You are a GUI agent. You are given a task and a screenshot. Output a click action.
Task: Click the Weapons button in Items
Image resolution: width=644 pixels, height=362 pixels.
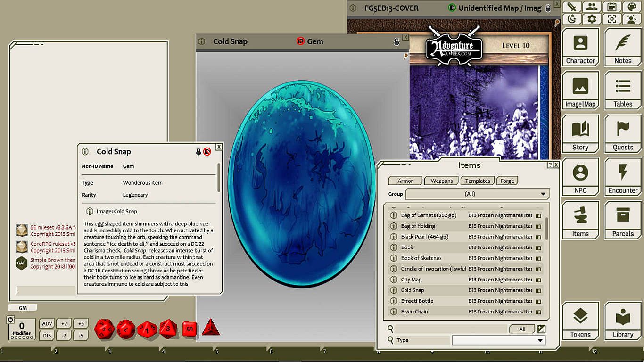point(441,181)
